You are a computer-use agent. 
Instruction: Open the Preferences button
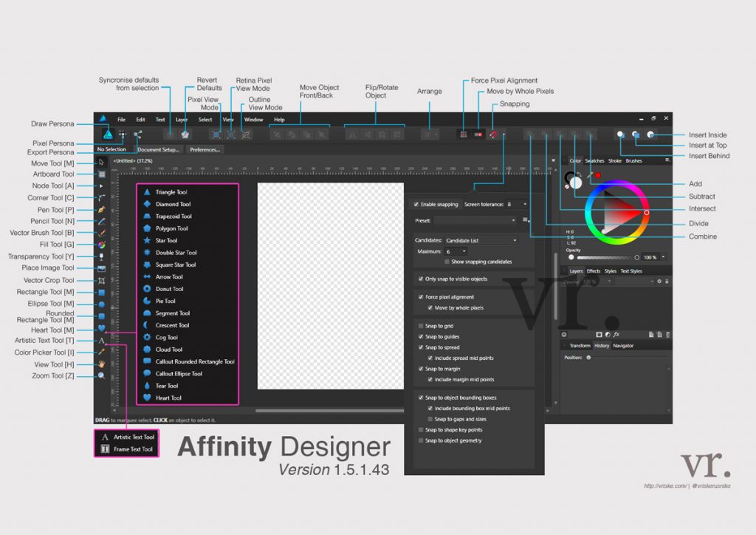click(205, 149)
